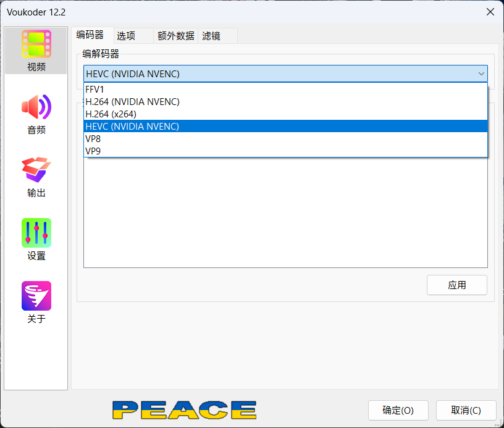
Task: Open the 额外数据 tab
Action: (x=175, y=36)
